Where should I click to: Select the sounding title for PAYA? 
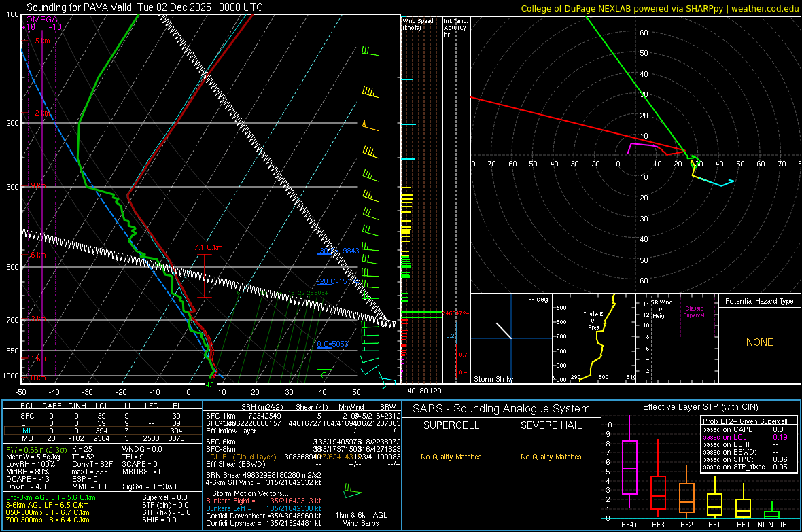point(145,7)
